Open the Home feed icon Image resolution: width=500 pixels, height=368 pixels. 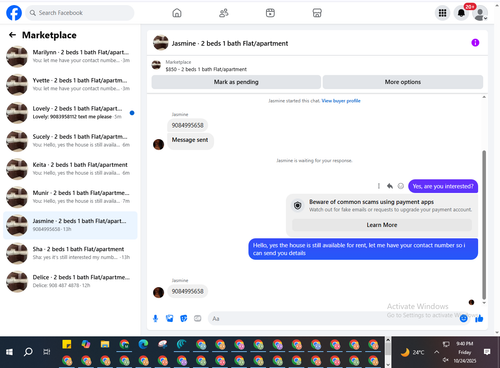[177, 13]
